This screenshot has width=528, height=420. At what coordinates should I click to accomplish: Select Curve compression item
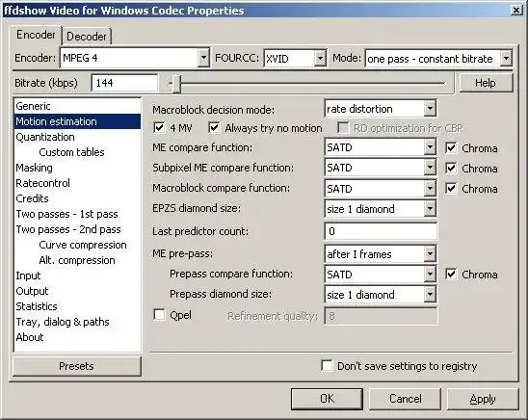pos(77,245)
